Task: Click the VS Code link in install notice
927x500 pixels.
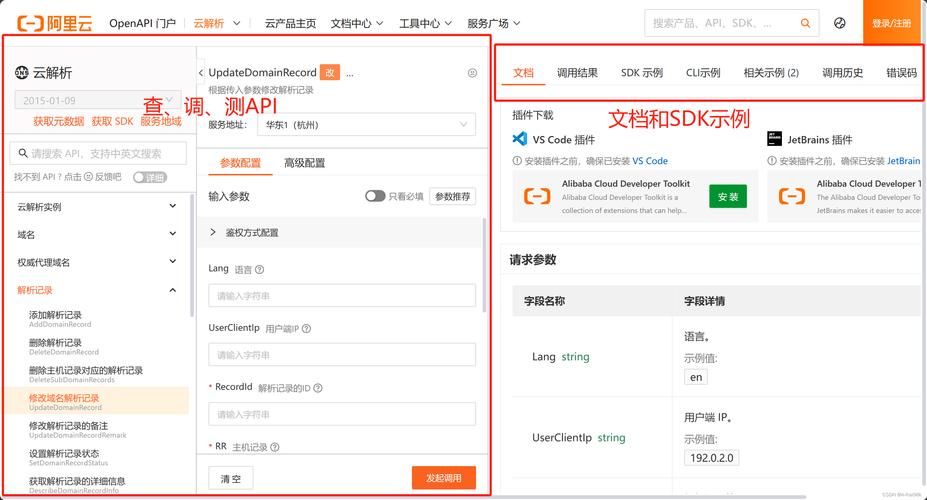Action: coord(650,161)
